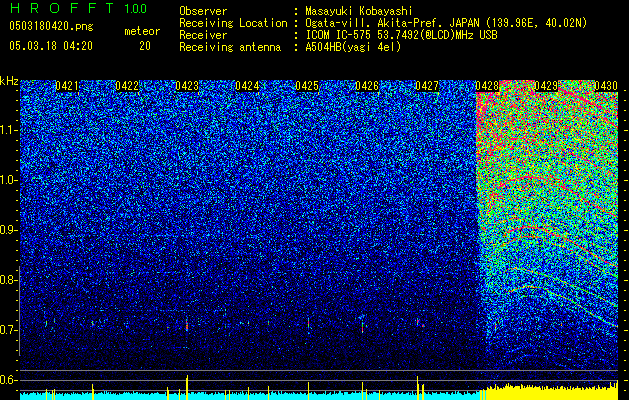Click the date stamp 05.03.18 04:20
Viewport: 629px width, 400px height.
click(51, 46)
